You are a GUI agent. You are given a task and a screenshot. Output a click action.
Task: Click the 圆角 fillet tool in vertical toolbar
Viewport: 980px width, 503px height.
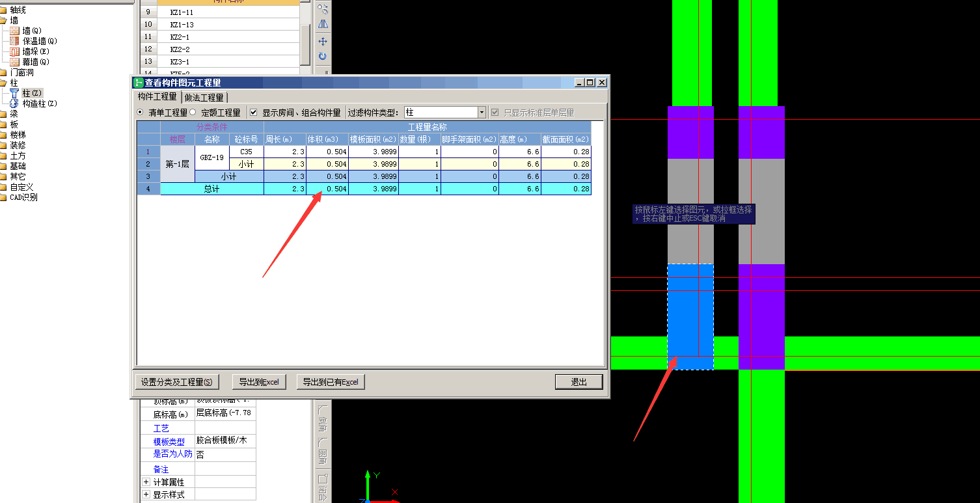[x=323, y=451]
